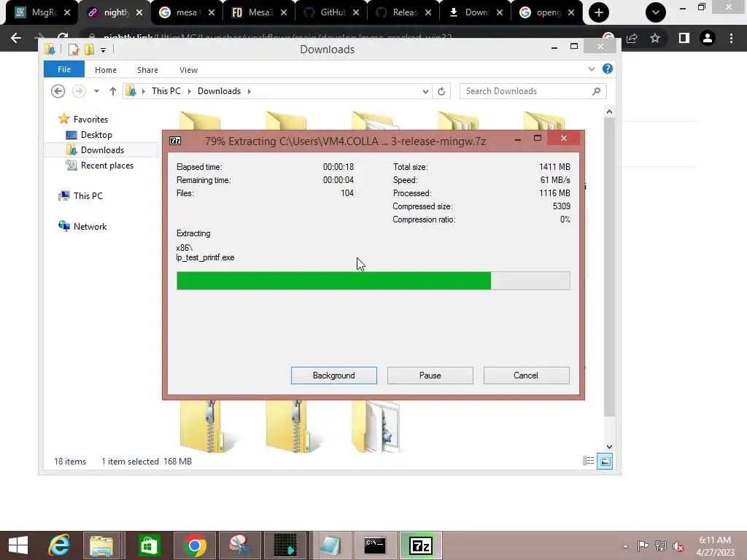
Task: Select This PC in the navigation pane
Action: (x=88, y=195)
